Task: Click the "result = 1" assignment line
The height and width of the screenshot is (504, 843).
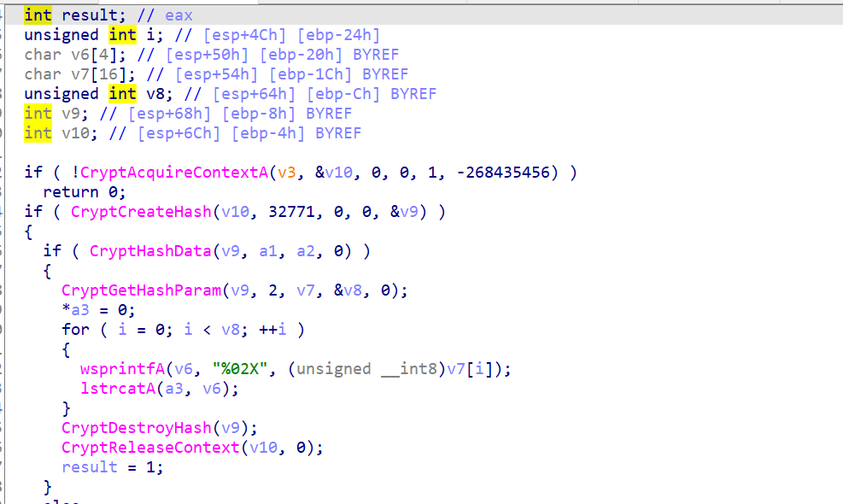Action: click(112, 467)
